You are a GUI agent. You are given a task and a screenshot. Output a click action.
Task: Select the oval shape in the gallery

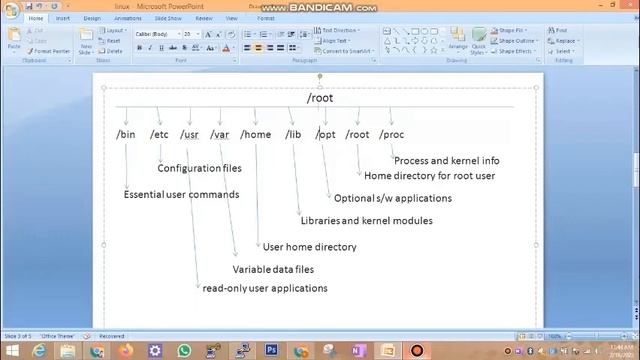tap(424, 31)
